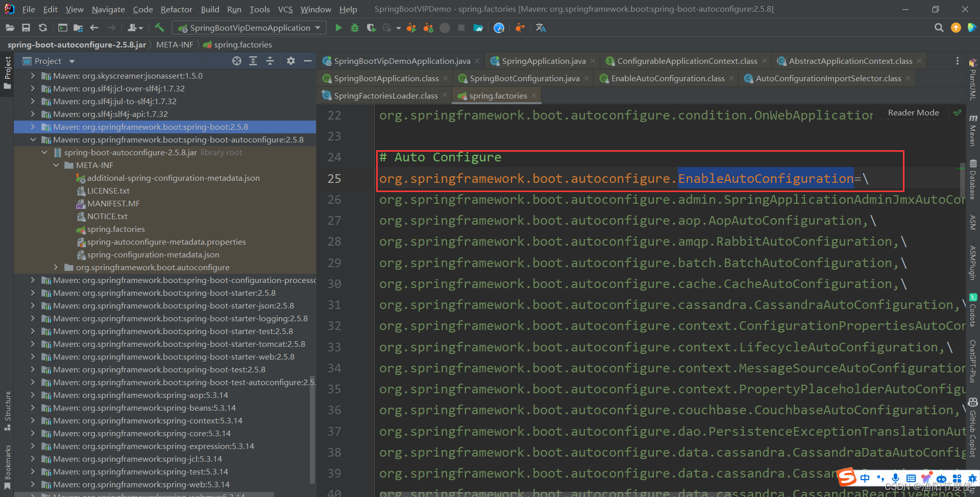980x497 pixels.
Task: Expand Maven: spring-boot-starter-web:2.5.8 node
Action: click(x=33, y=357)
